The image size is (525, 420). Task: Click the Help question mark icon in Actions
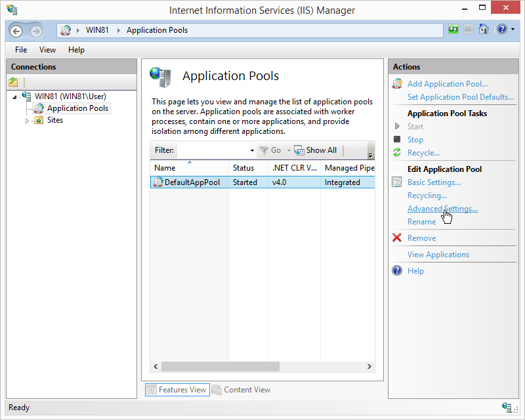pyautogui.click(x=397, y=270)
